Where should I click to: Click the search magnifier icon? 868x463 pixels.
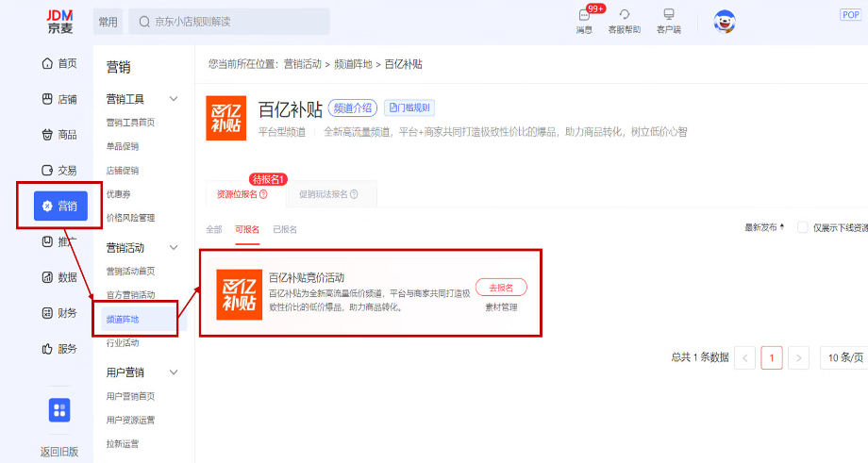144,22
